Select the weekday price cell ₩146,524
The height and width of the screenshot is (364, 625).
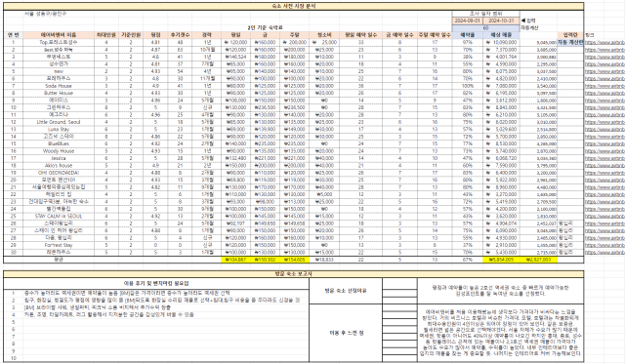click(236, 57)
